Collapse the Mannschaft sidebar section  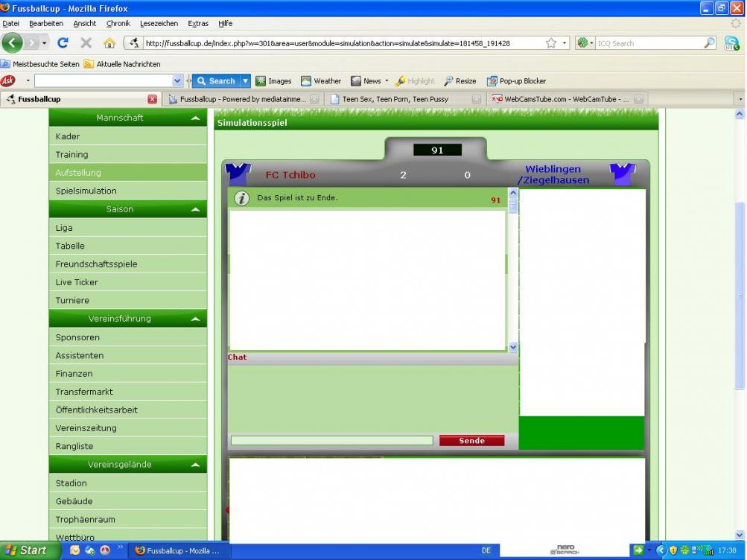tap(194, 118)
